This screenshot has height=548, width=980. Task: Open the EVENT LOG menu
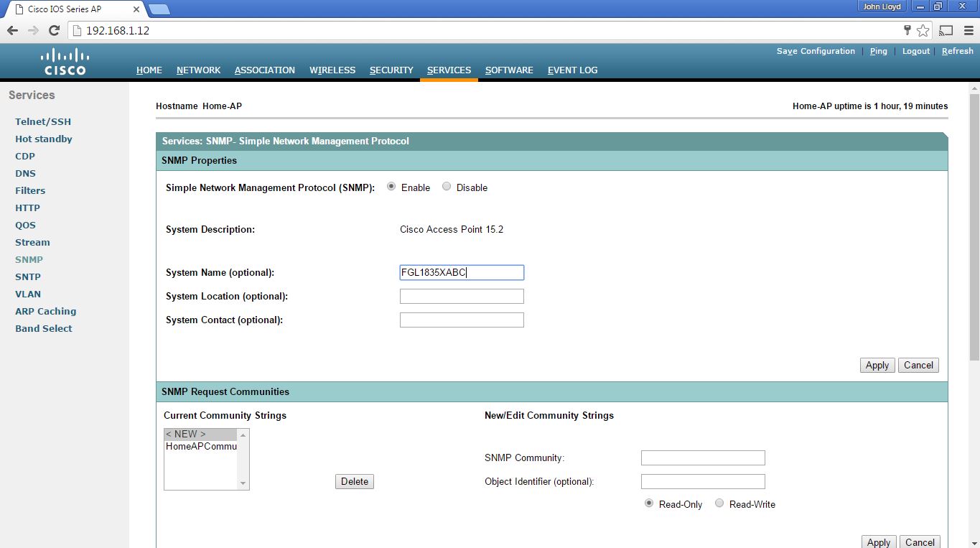click(572, 70)
